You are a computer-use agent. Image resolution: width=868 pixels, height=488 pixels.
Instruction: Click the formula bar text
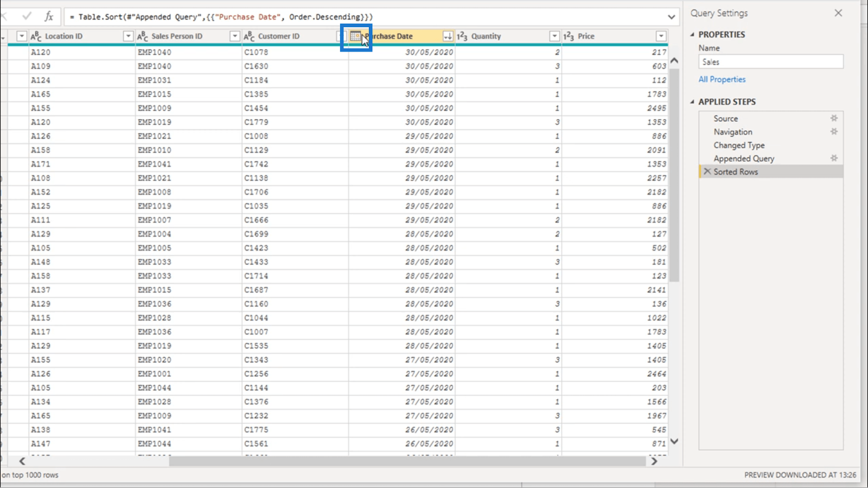221,17
